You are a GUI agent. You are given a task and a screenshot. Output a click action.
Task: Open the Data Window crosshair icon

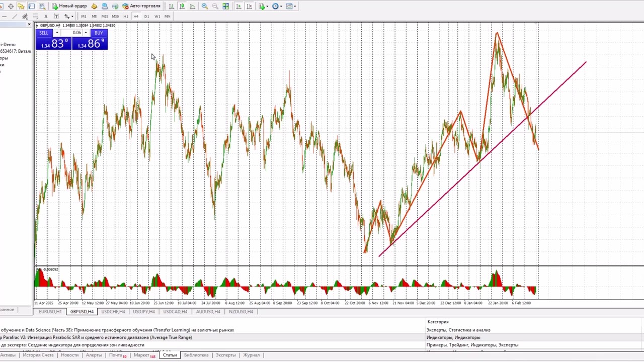(x=11, y=6)
